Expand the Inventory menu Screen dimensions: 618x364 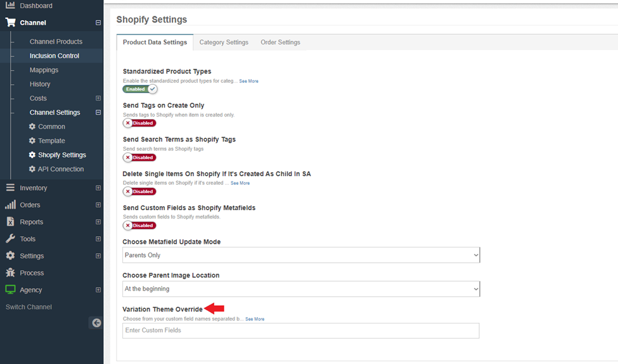coord(98,188)
